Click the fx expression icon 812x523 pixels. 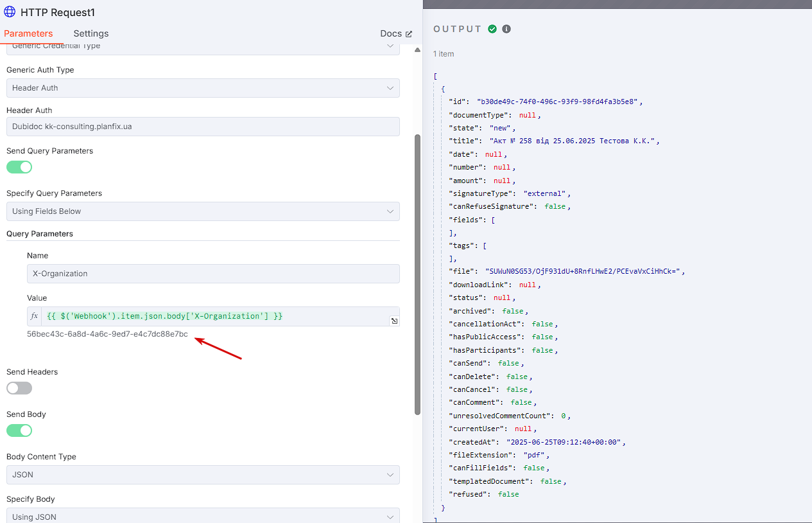[35, 316]
